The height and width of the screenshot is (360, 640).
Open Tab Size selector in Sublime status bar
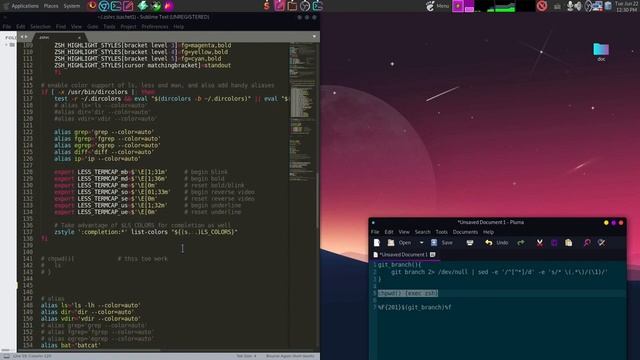click(246, 356)
